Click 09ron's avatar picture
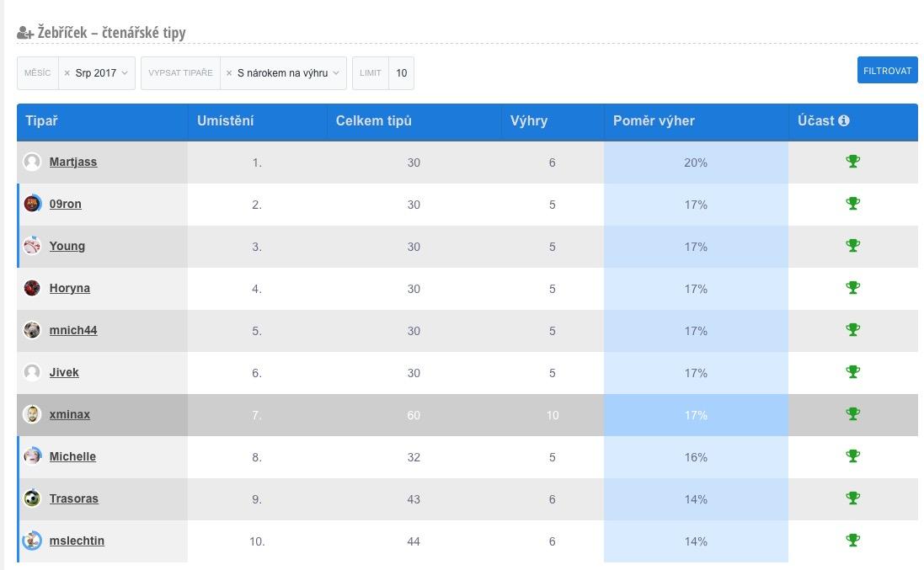Viewport: 924px width, 570px height. coord(32,204)
